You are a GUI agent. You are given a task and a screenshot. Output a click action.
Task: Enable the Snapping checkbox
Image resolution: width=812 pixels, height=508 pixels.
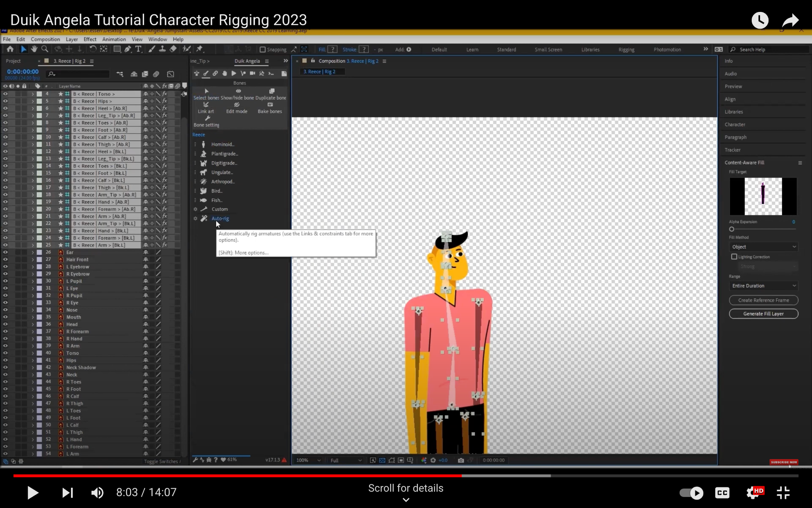tap(262, 50)
